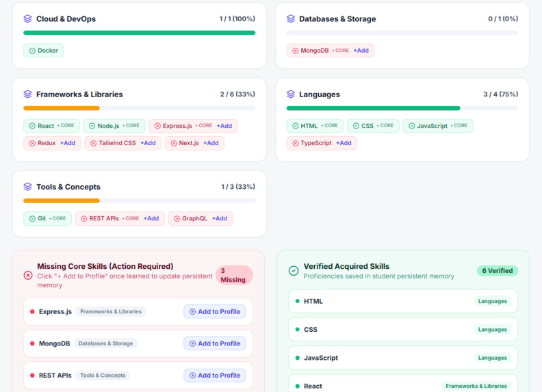Click +Add on the MongoDB chip
The image size is (542, 392).
pos(361,51)
